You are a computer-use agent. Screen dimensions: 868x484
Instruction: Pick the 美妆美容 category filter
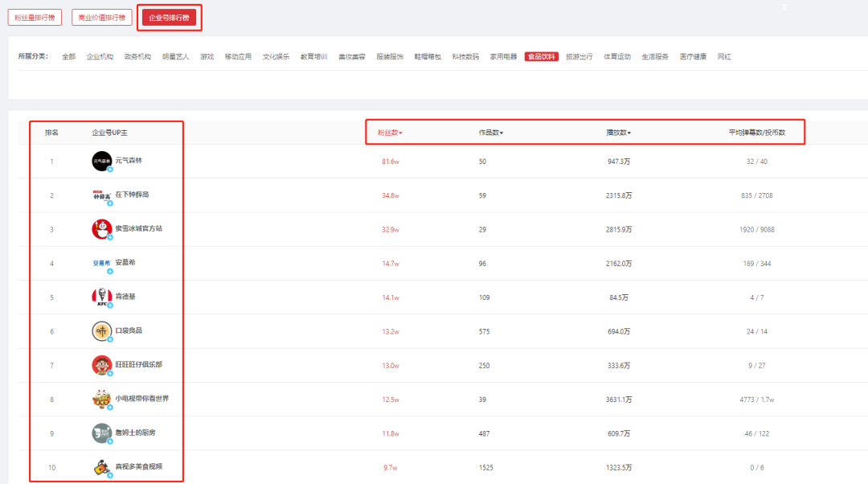click(x=351, y=56)
